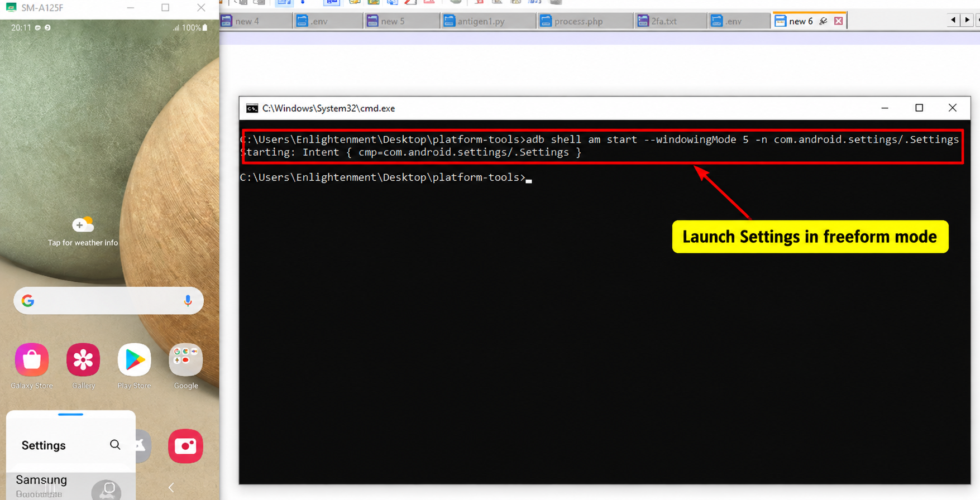980x500 pixels.
Task: Close the new 6 tab with its red X
Action: (x=838, y=21)
